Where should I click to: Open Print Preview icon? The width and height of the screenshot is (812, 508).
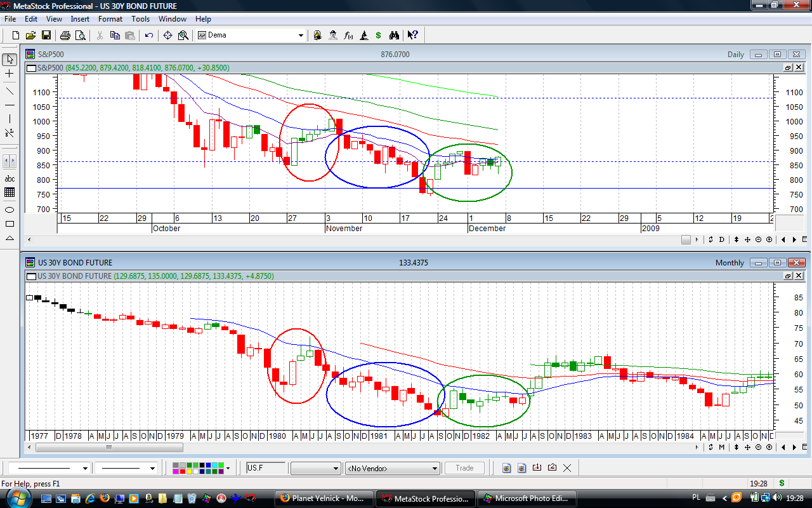click(79, 36)
